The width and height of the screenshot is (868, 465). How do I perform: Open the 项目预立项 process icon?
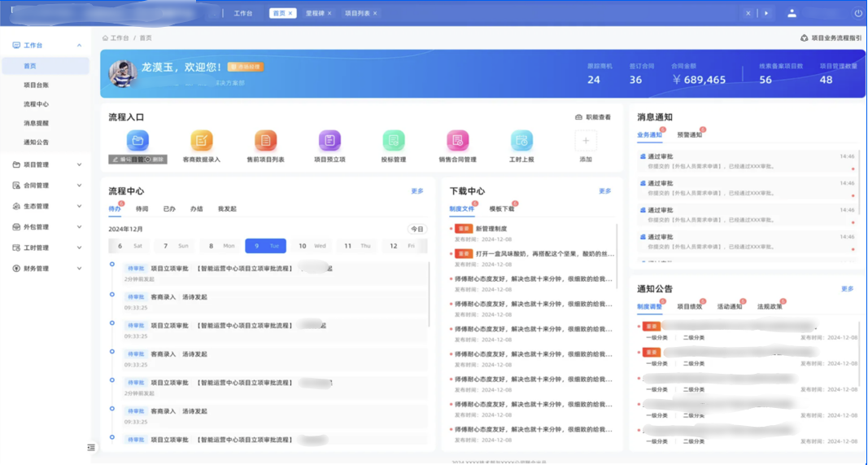coord(330,141)
